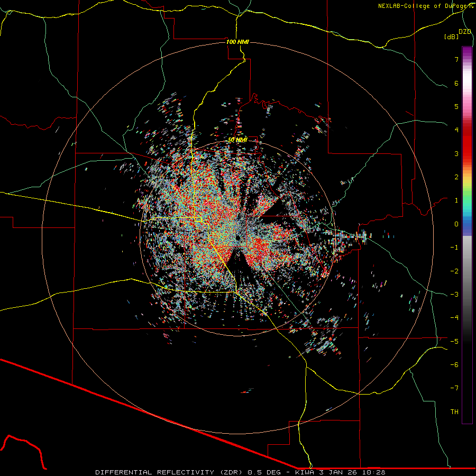476x476 pixels.
Task: Click the -6 value on the color scale
Action: (454, 365)
